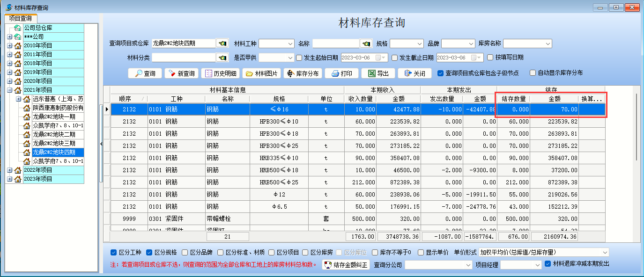Screen dimensions: 644x277
Task: Select the 项目查询 tab
Action: point(20,18)
